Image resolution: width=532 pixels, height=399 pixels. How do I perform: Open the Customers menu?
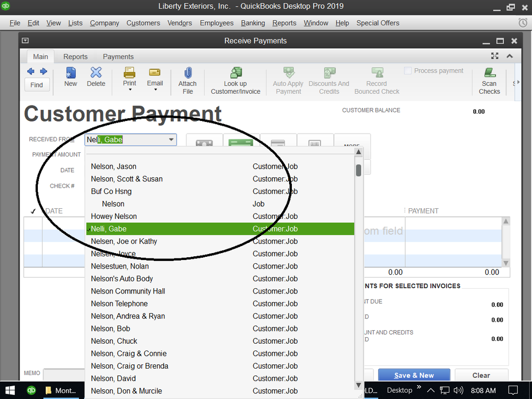pyautogui.click(x=143, y=23)
